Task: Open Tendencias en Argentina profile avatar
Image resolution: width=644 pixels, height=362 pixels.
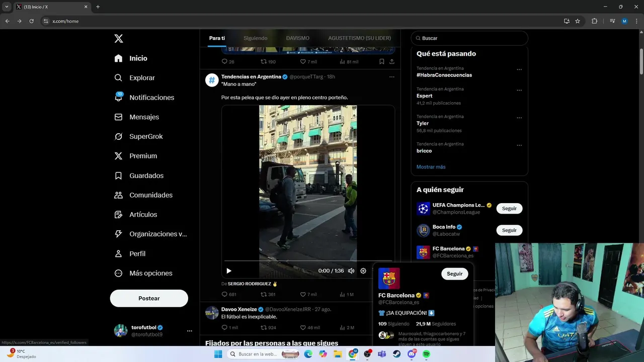Action: tap(212, 80)
